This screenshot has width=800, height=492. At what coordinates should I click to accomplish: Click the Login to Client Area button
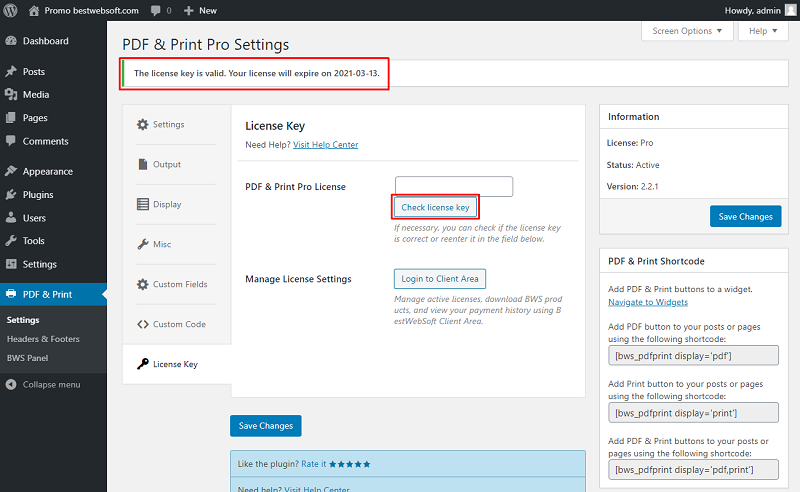point(440,279)
